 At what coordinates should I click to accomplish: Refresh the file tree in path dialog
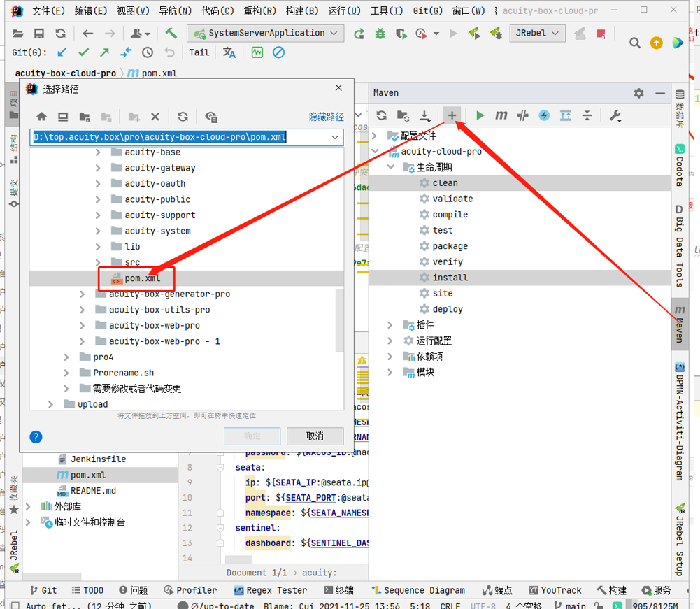coord(183,117)
